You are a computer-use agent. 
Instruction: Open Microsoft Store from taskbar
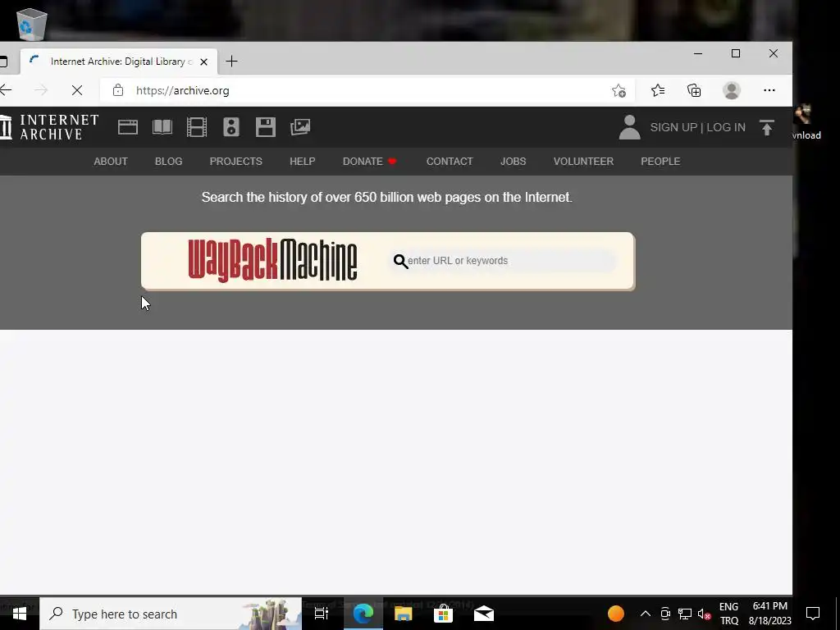coord(443,614)
